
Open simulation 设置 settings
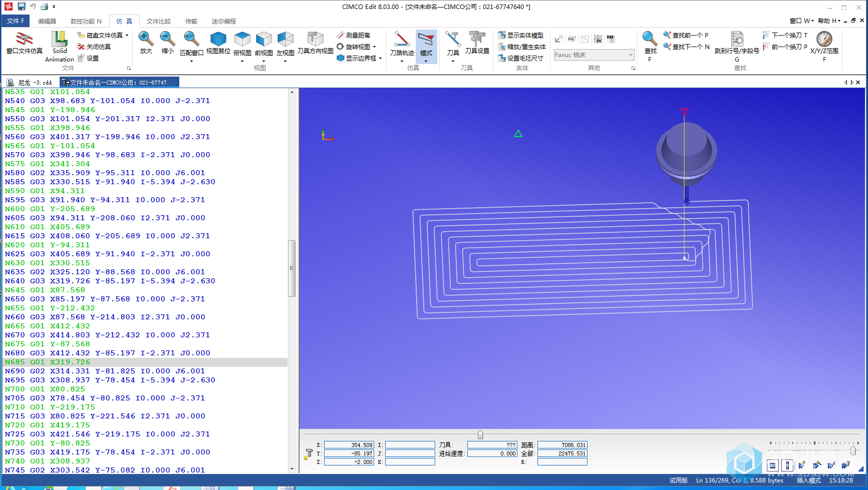pyautogui.click(x=88, y=58)
